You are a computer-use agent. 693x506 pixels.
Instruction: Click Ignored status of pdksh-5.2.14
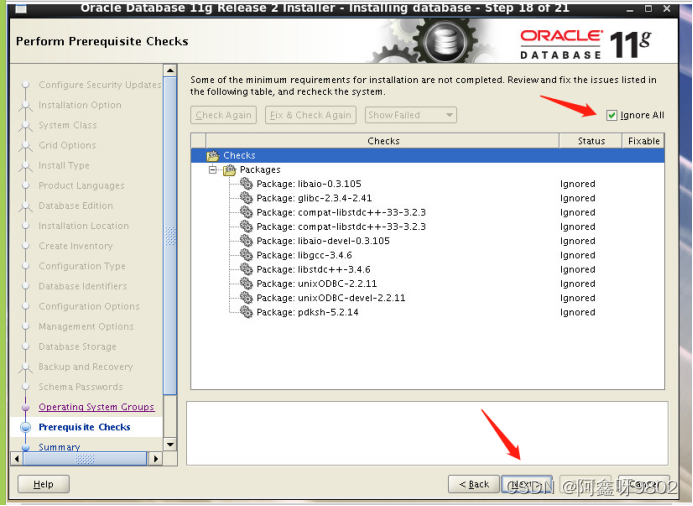[x=577, y=312]
